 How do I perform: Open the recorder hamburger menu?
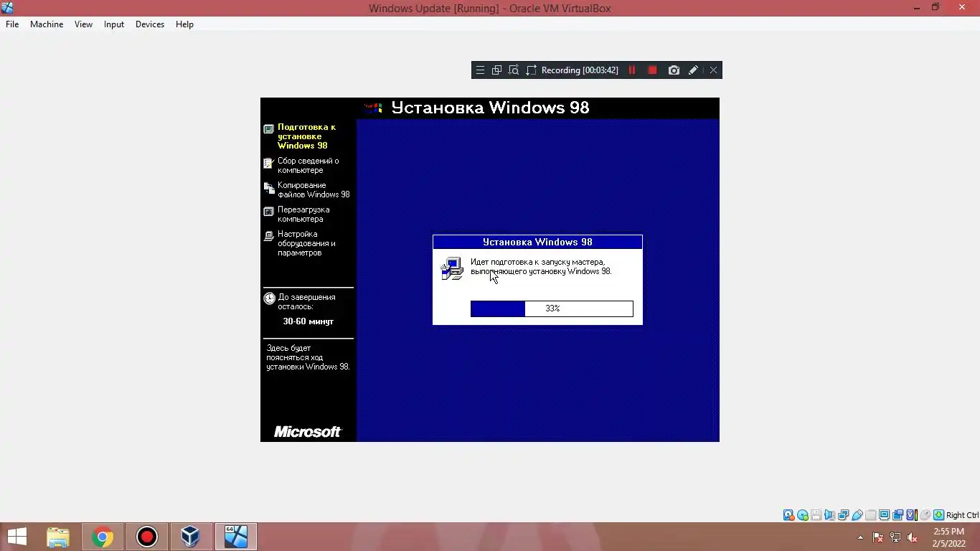(x=480, y=70)
